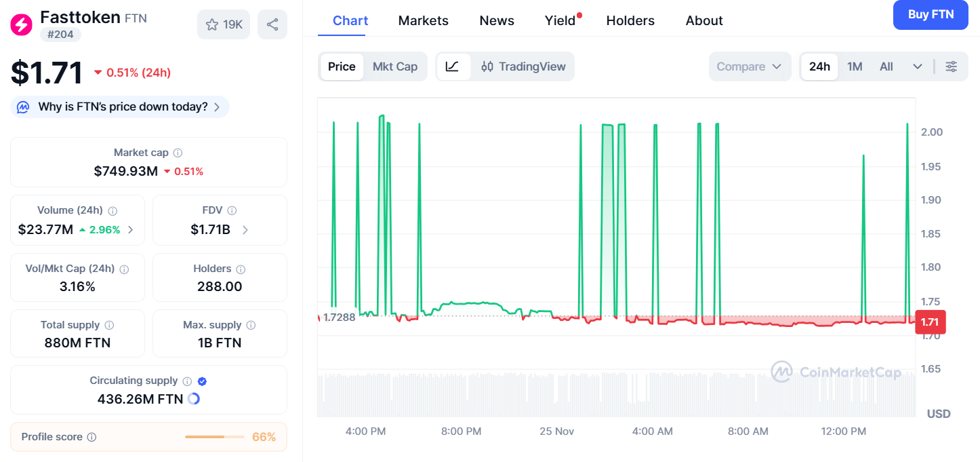Click the circulating supply verified badge

[x=202, y=381]
